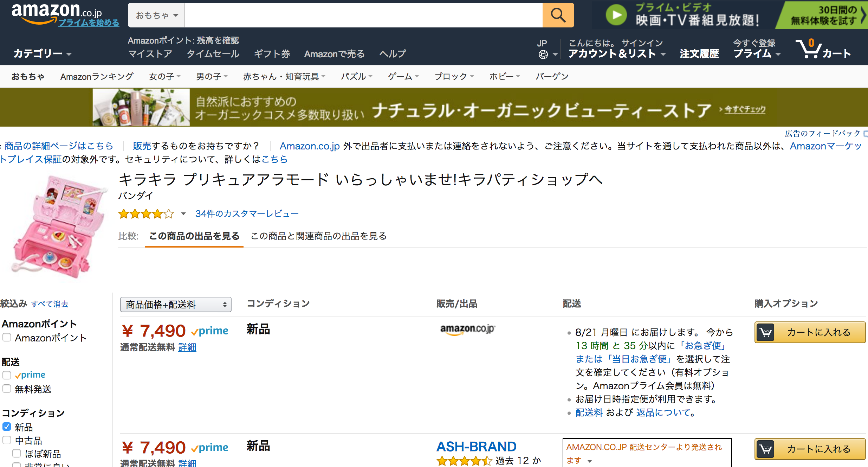This screenshot has width=868, height=467.
Task: Click the prime badge beside second ¥7,490
Action: point(210,448)
